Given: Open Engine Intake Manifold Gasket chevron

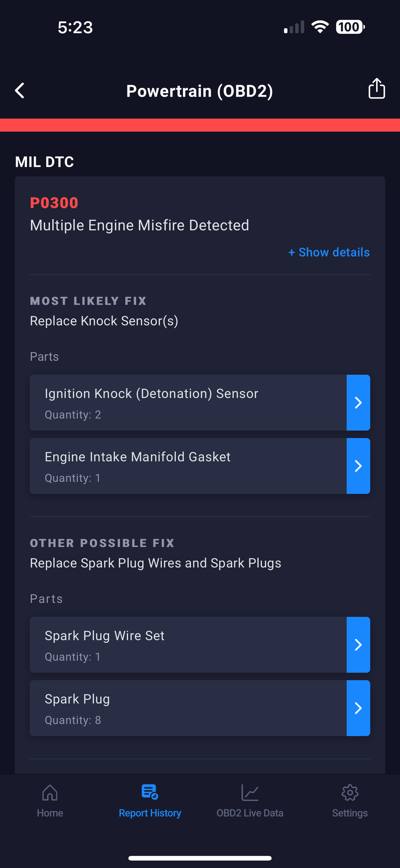Looking at the screenshot, I should click(x=358, y=466).
